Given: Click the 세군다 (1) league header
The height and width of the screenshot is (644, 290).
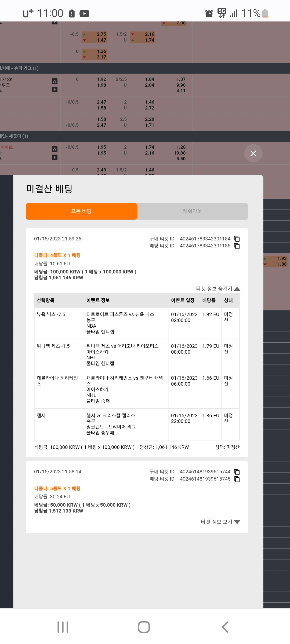Looking at the screenshot, I should pyautogui.click(x=145, y=136).
